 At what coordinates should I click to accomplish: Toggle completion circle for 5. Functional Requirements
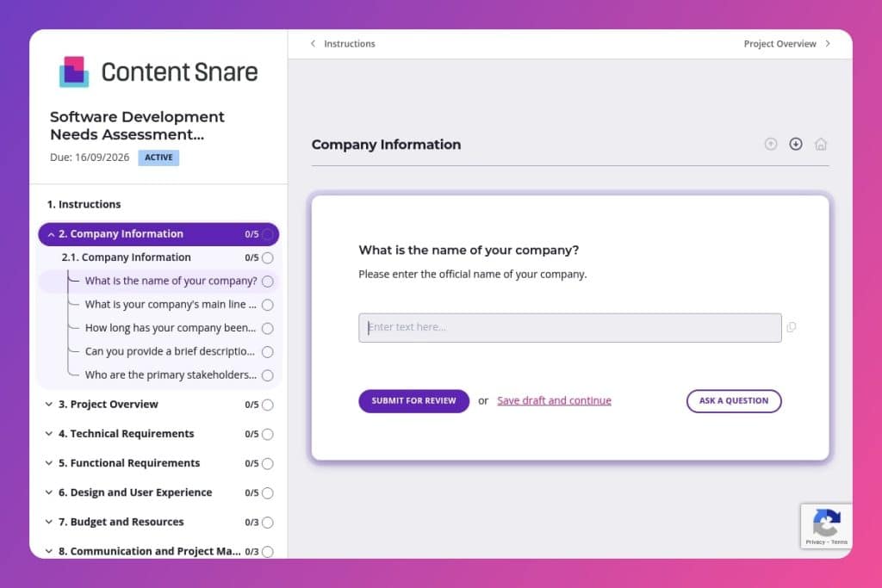pos(268,464)
